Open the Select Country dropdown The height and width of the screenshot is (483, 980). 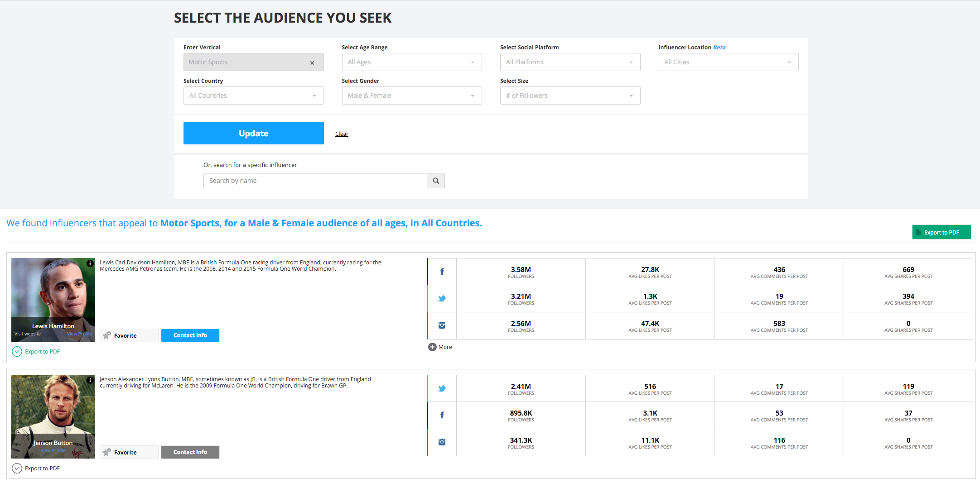(x=253, y=96)
